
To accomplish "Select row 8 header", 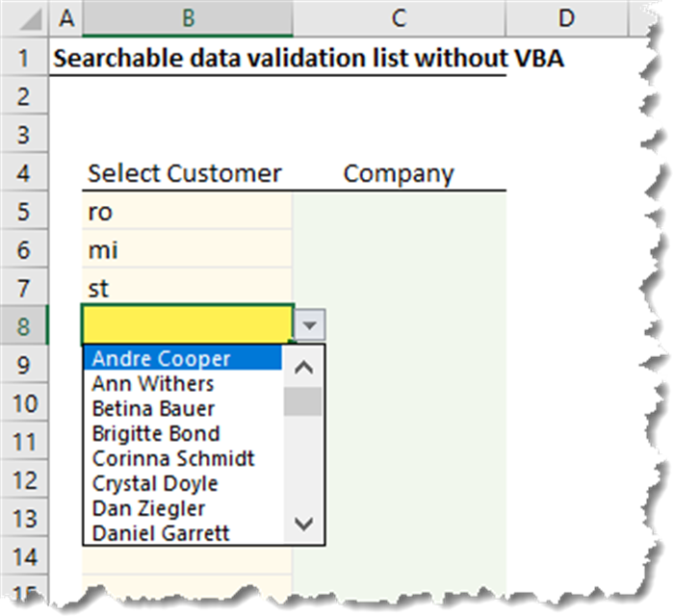I will click(x=24, y=326).
